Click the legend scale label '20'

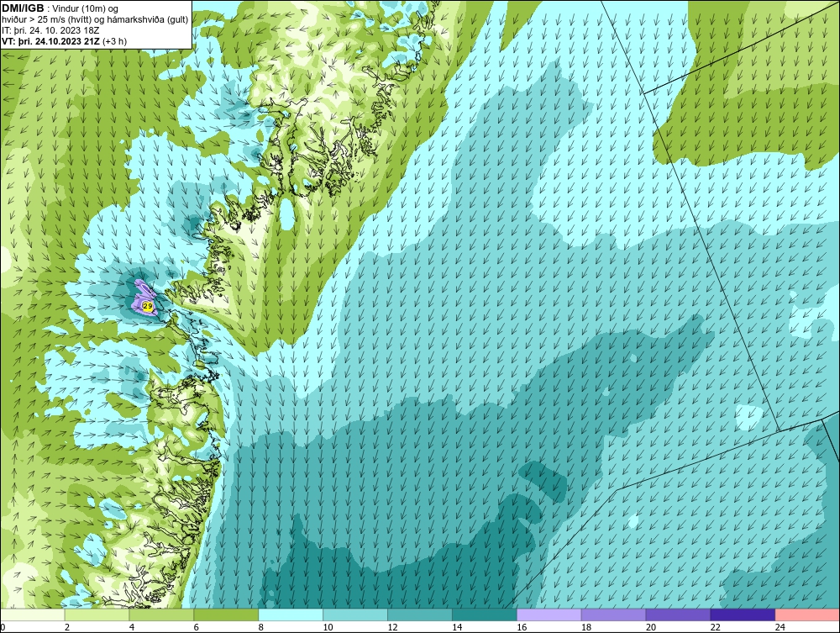point(651,627)
